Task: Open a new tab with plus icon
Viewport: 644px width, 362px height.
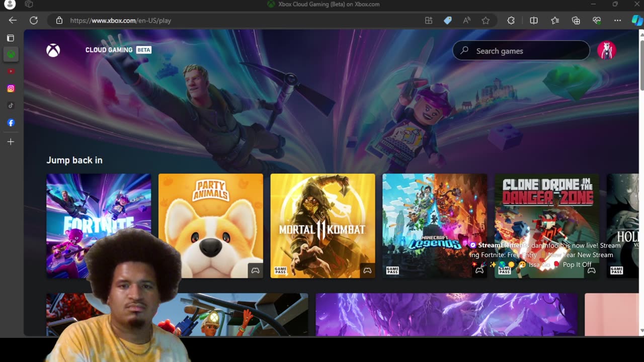Action: 11,142
